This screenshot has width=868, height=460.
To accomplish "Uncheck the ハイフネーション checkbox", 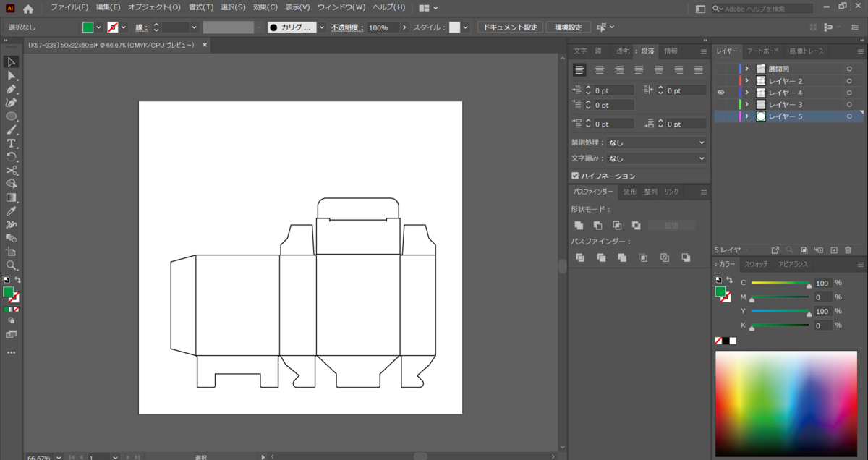I will pos(575,176).
